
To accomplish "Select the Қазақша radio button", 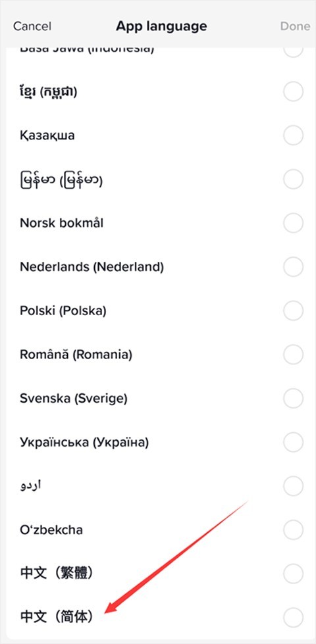I will click(x=294, y=136).
